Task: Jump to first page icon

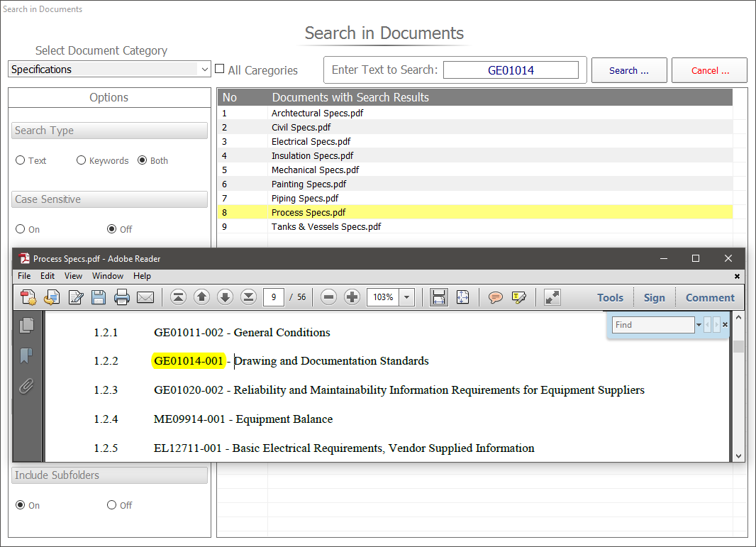Action: (178, 297)
